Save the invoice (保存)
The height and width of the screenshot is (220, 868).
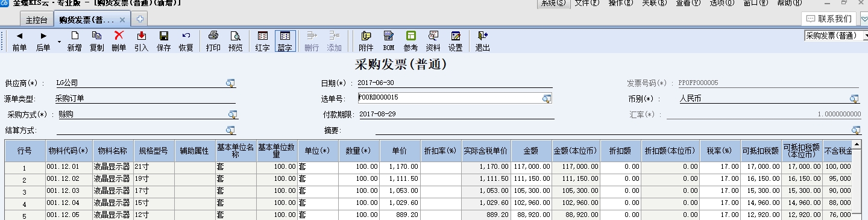point(163,42)
